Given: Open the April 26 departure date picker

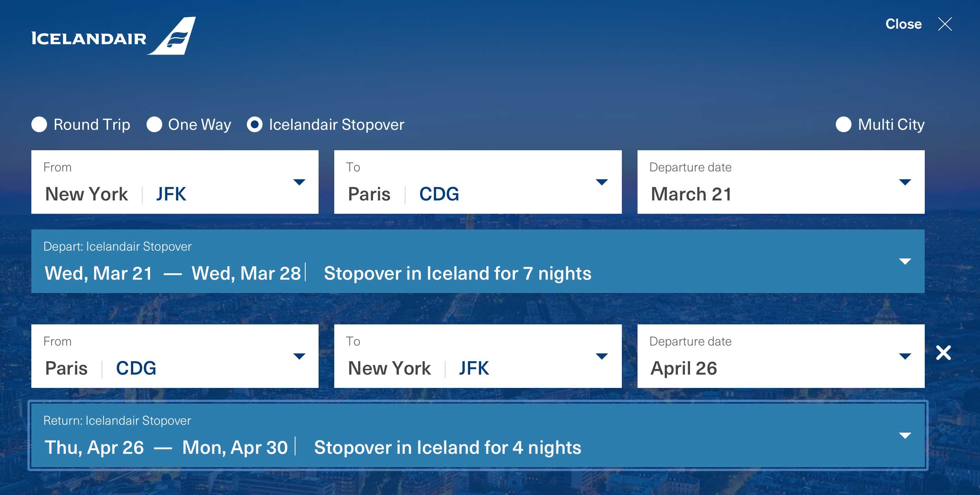Looking at the screenshot, I should coord(781,356).
